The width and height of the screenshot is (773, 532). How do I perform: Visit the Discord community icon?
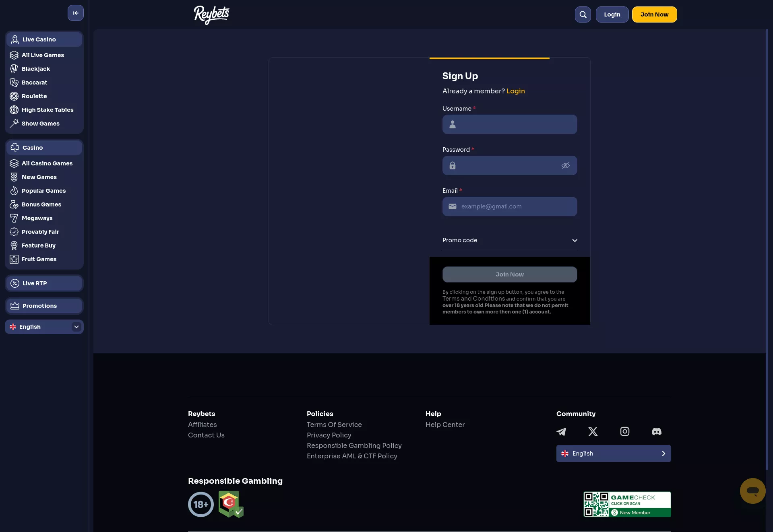pyautogui.click(x=656, y=432)
